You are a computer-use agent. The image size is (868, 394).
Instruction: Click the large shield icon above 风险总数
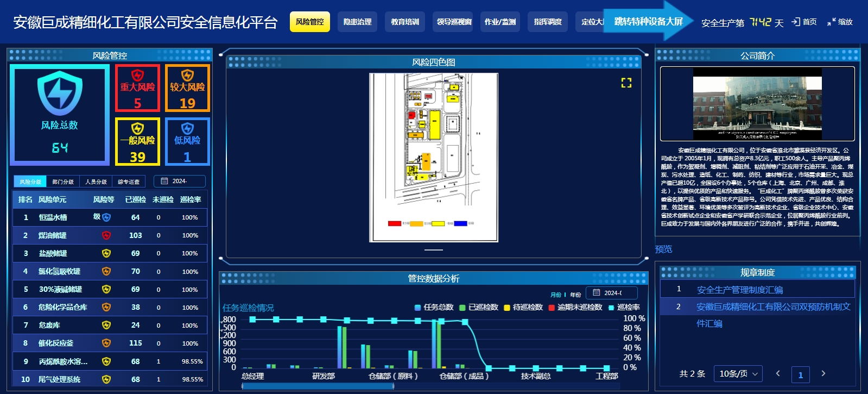click(60, 93)
